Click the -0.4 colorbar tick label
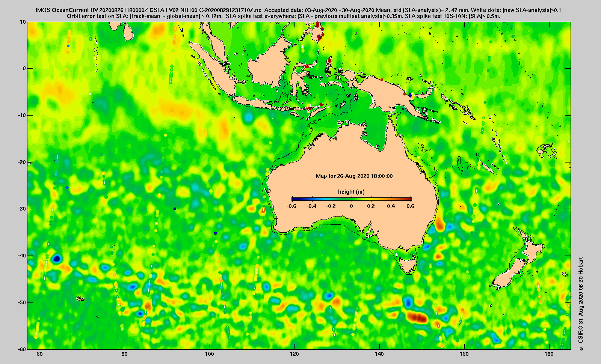 click(x=311, y=206)
